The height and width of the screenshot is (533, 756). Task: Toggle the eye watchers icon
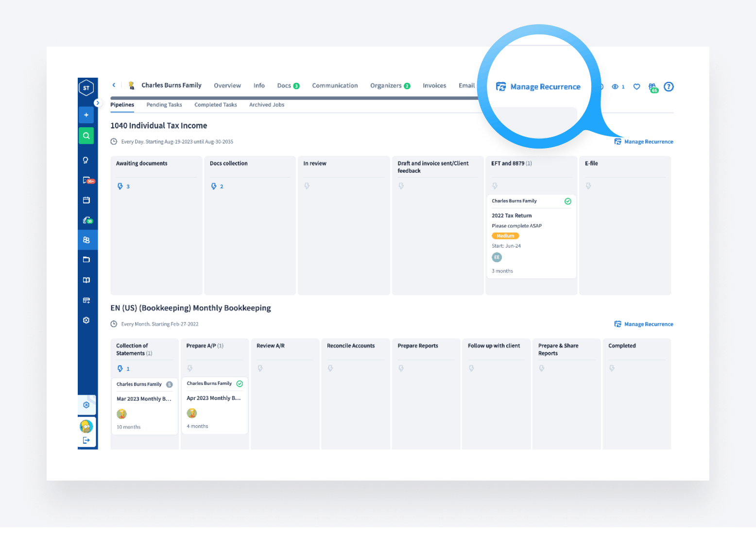(x=616, y=87)
